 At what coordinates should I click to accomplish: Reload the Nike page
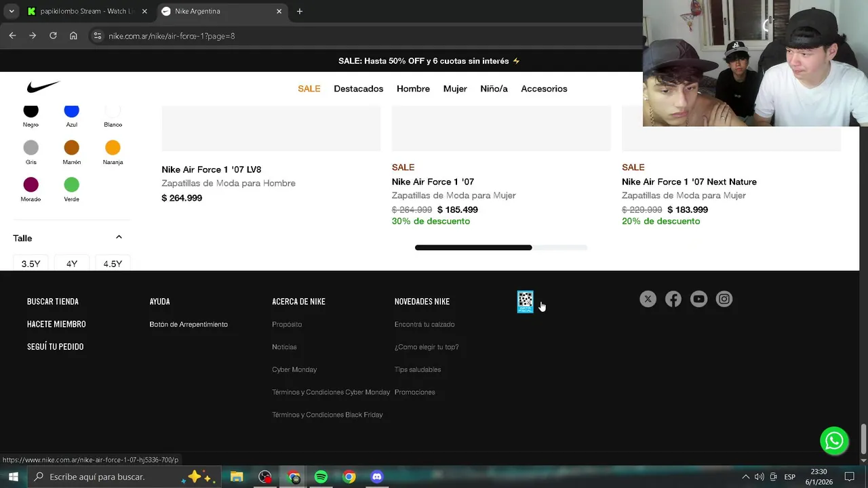pyautogui.click(x=53, y=36)
